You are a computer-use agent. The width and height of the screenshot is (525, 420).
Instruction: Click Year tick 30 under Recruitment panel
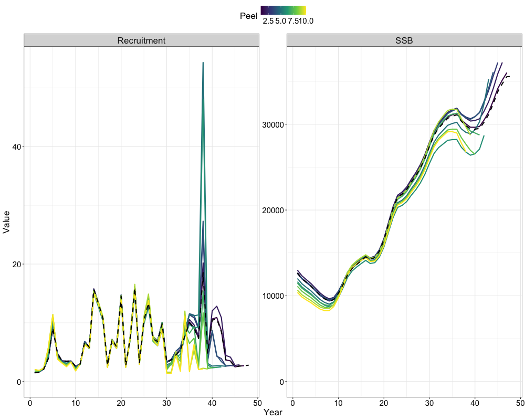(x=166, y=403)
